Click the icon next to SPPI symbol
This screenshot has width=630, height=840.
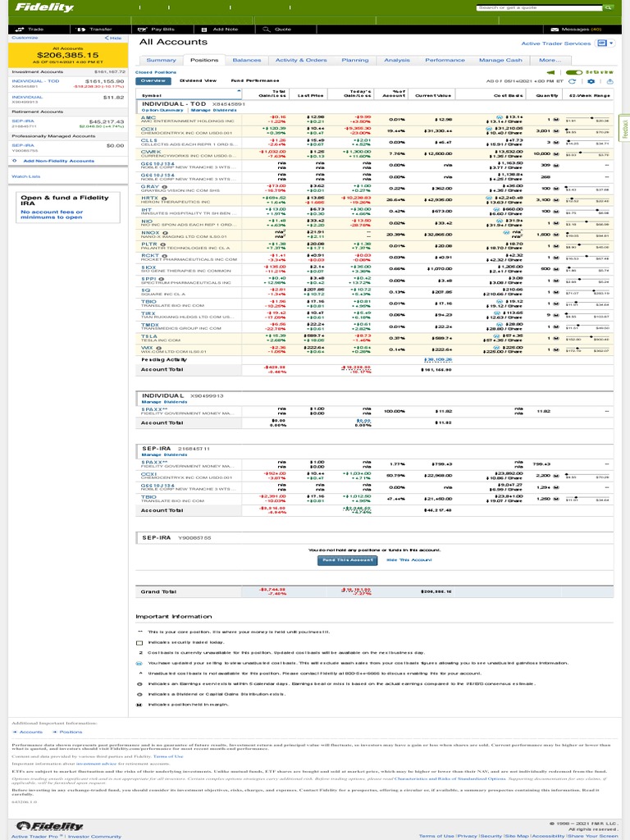(161, 279)
